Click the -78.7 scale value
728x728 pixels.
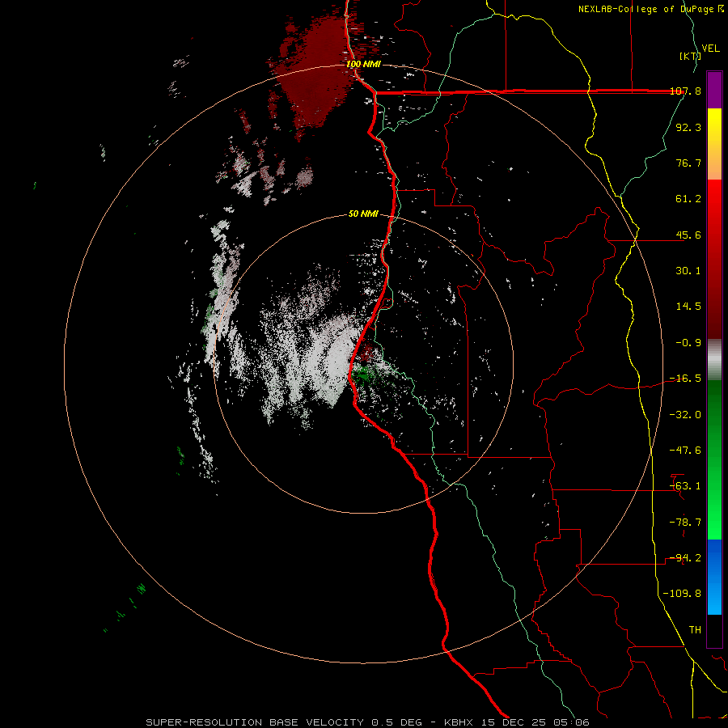click(685, 523)
